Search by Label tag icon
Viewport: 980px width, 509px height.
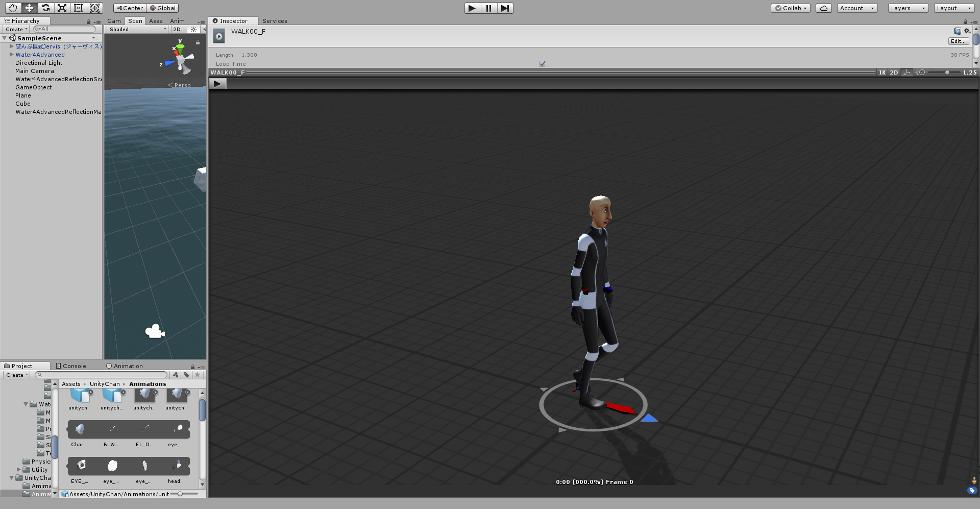(186, 375)
